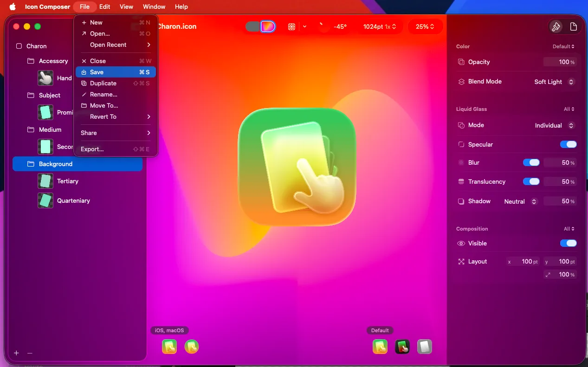The height and width of the screenshot is (367, 588).
Task: Click the Charon root icon in sidebar
Action: click(19, 46)
